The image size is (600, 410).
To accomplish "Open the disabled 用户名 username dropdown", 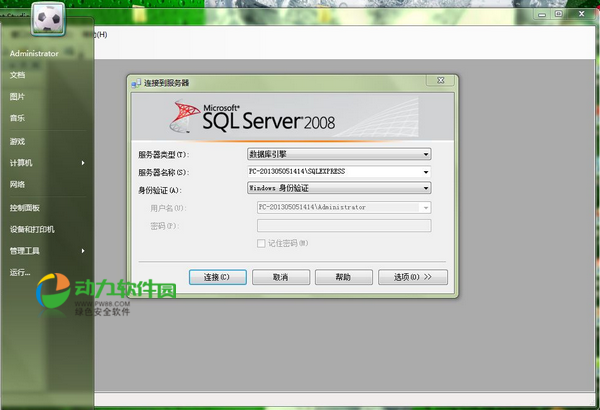I will 344,207.
